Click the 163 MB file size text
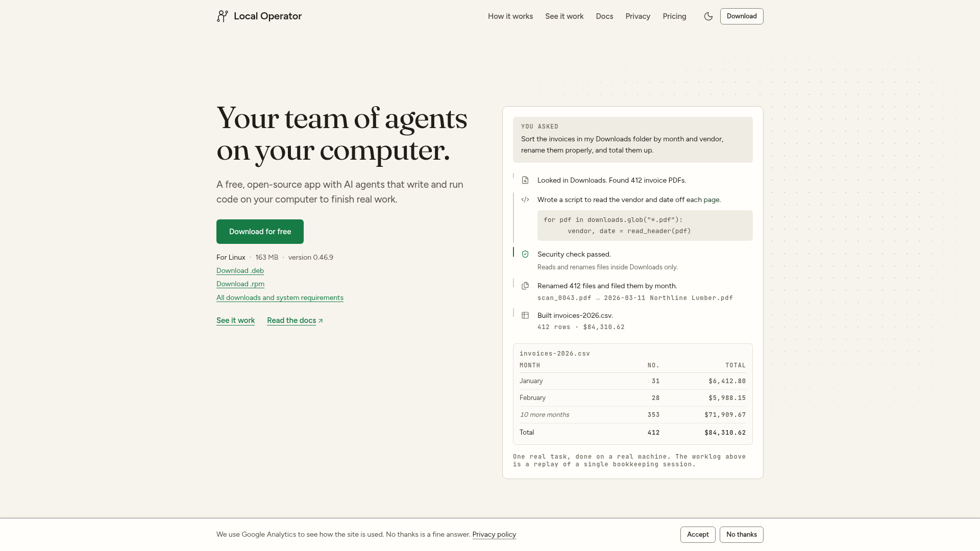The height and width of the screenshot is (551, 980). coord(266,258)
